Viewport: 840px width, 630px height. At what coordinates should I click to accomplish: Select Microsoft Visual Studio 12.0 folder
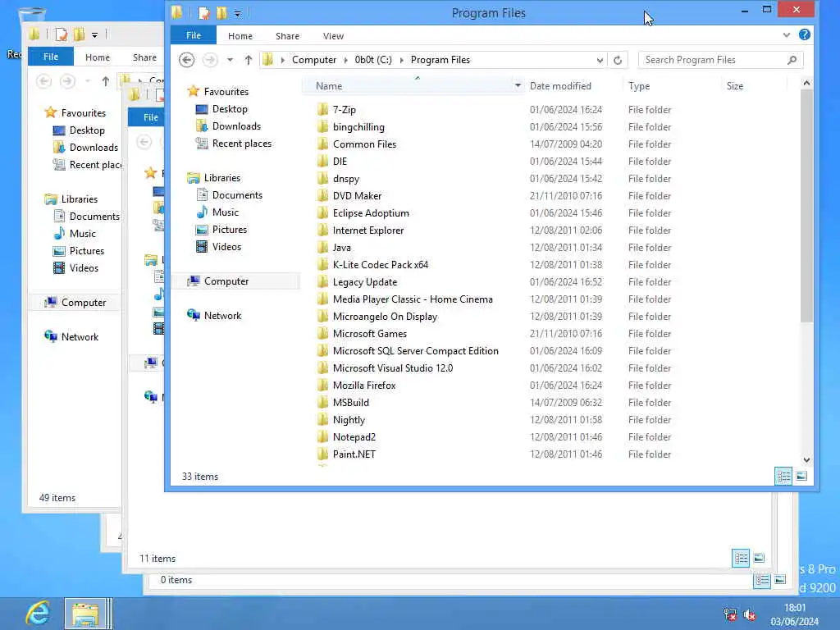tap(393, 368)
